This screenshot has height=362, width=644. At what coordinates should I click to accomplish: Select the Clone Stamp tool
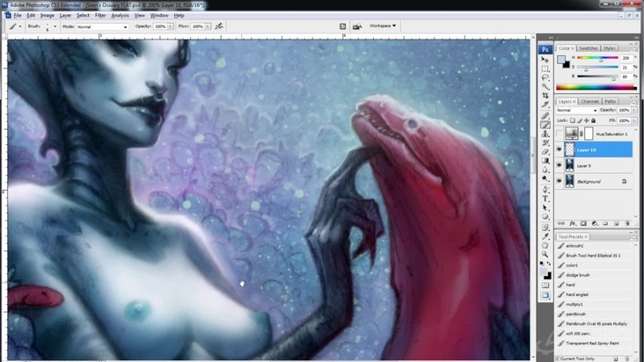pyautogui.click(x=545, y=134)
